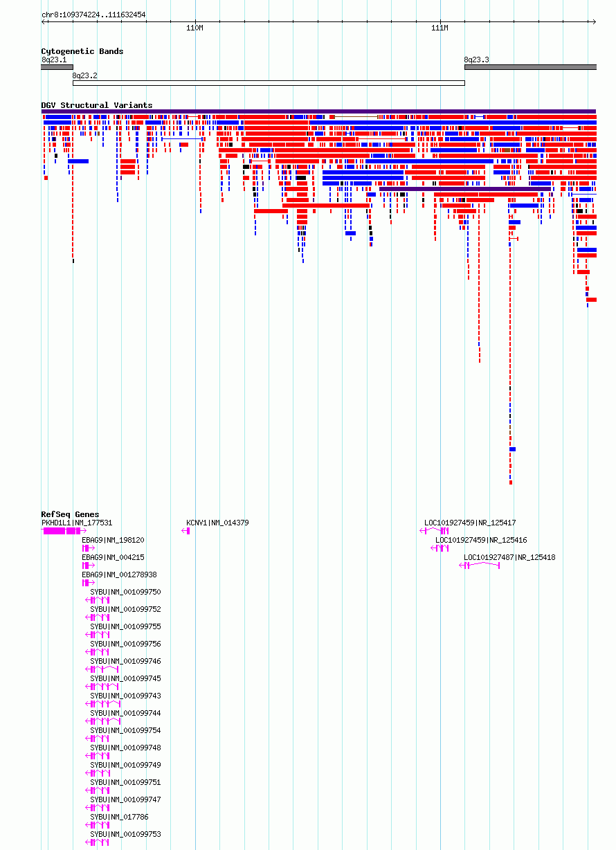The height and width of the screenshot is (850, 616).
Task: Select the Cytogenetic Bands track title
Action: tap(82, 51)
